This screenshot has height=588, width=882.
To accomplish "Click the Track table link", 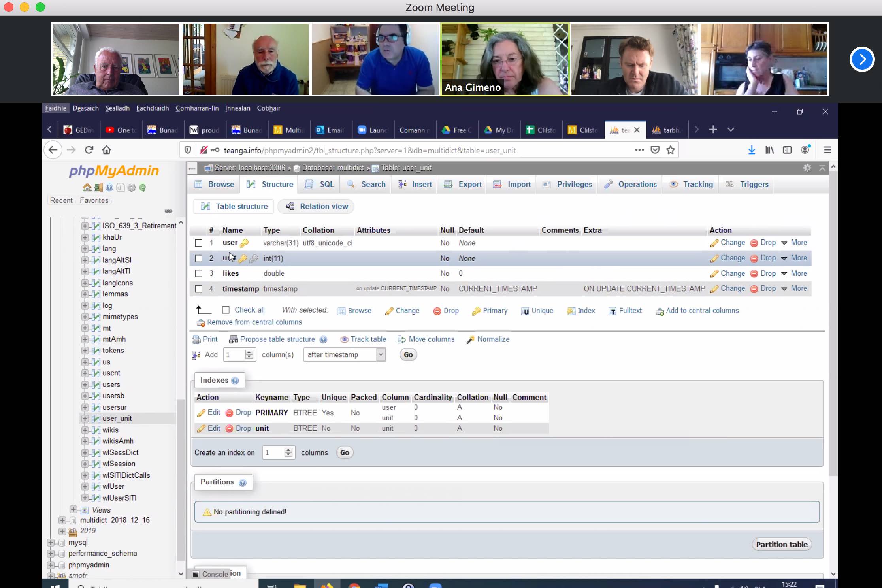I will tap(364, 339).
